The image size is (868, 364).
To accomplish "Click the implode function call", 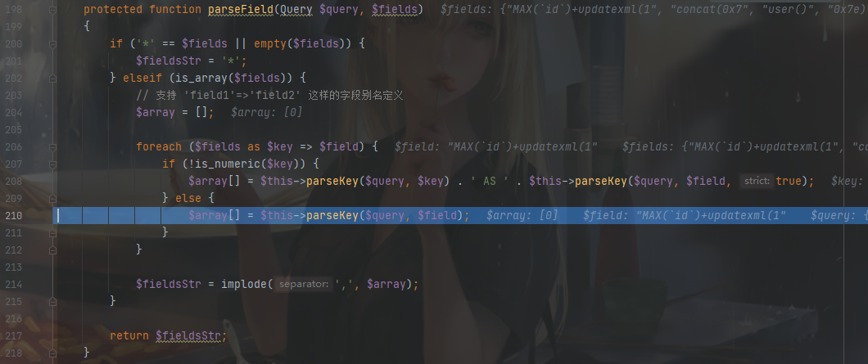I will (x=243, y=285).
